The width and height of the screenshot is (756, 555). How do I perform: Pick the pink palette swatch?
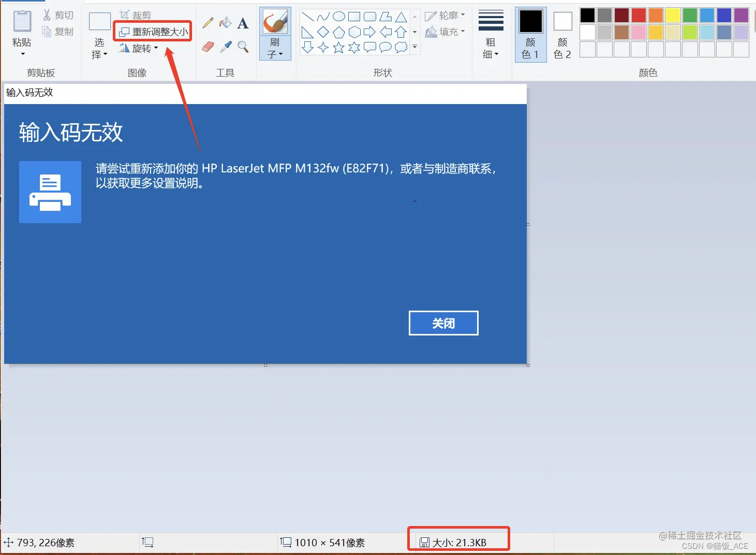click(x=639, y=33)
